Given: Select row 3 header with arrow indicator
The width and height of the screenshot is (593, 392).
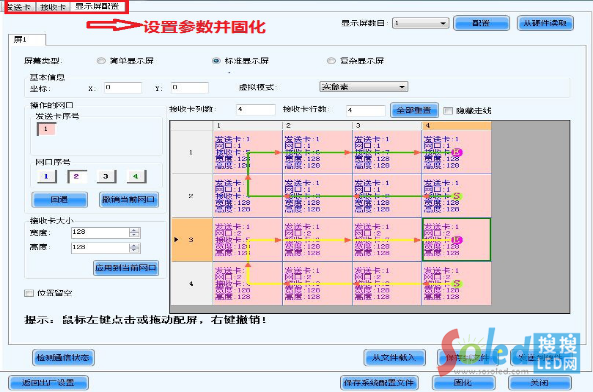Looking at the screenshot, I should click(x=192, y=240).
